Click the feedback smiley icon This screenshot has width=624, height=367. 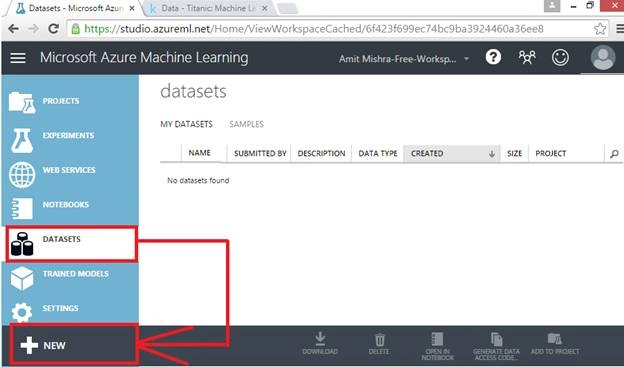560,57
